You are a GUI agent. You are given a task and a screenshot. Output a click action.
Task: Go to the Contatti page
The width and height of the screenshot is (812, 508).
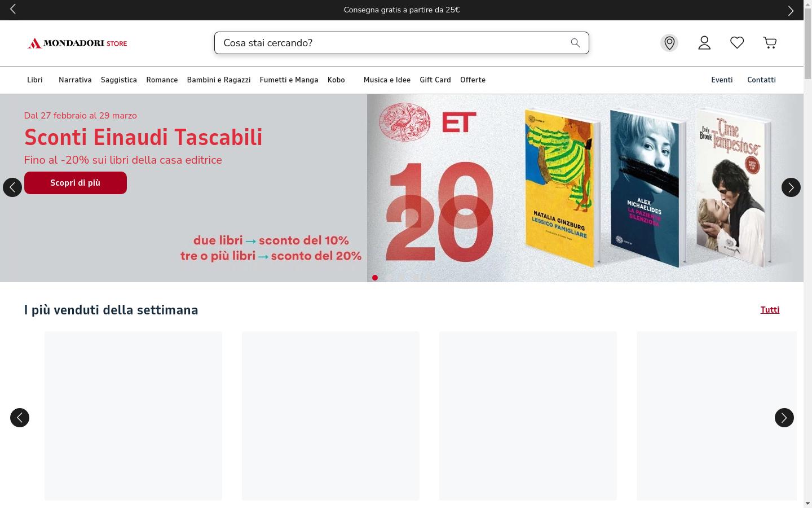coord(762,80)
